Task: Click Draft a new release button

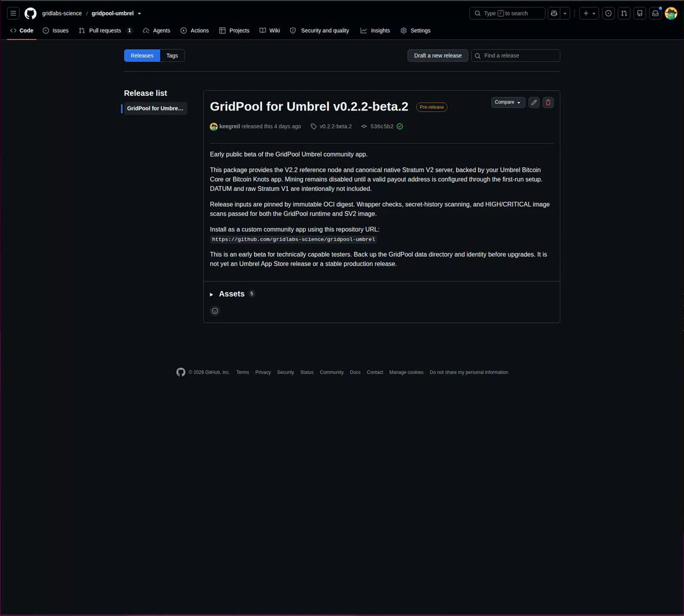Action: click(438, 55)
